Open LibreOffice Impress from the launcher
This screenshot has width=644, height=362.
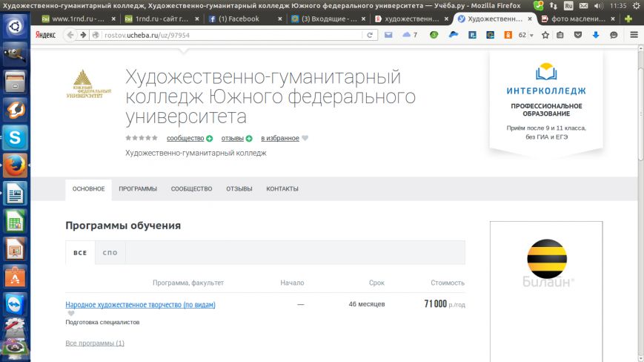click(x=15, y=249)
